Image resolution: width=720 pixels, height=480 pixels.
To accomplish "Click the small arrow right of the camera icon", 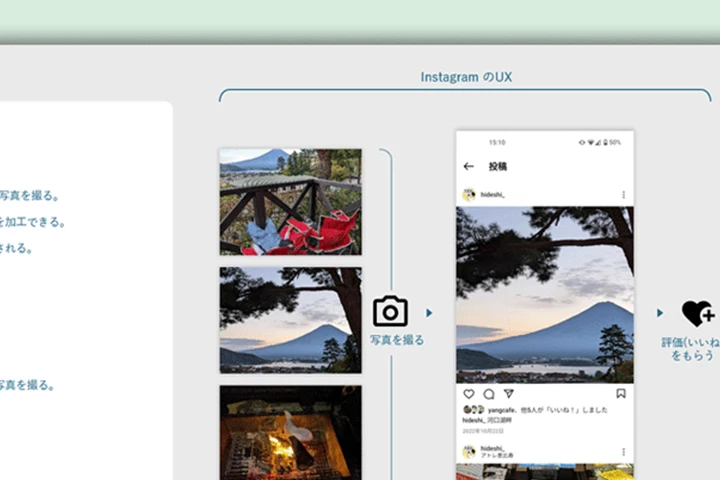I will point(429,313).
